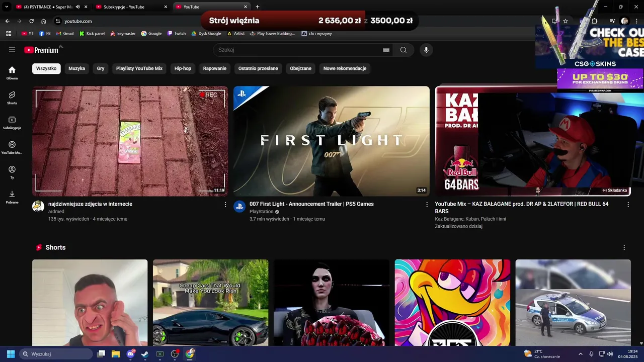Open options menu for najdziwniejsze zdjęcia video
This screenshot has width=644, height=362.
coord(225,205)
